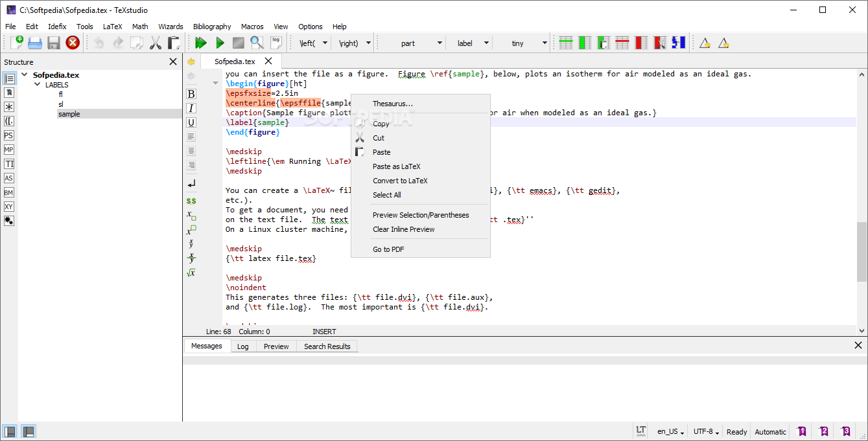Insert subscript with x-subscript icon
The image size is (868, 441).
coord(191,215)
